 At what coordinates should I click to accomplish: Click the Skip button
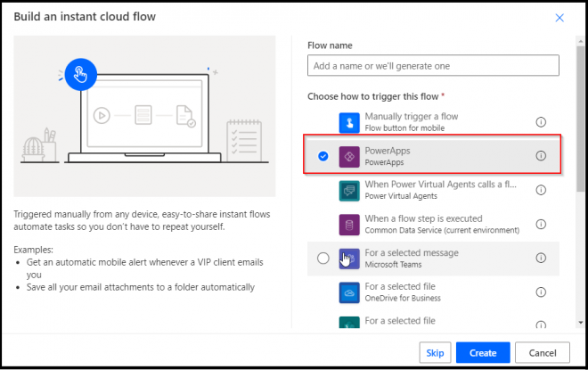point(435,353)
